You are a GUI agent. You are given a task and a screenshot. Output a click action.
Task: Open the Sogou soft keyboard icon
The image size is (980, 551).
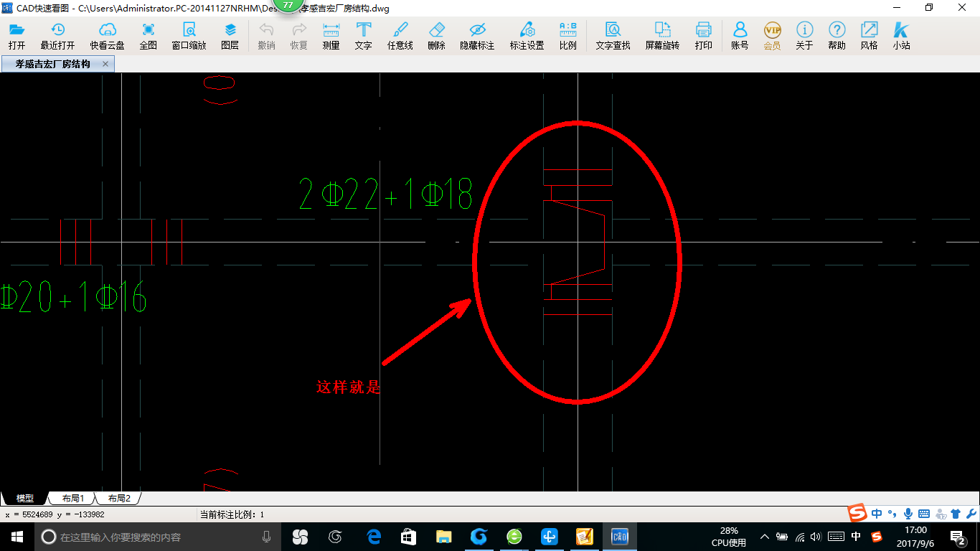point(924,514)
